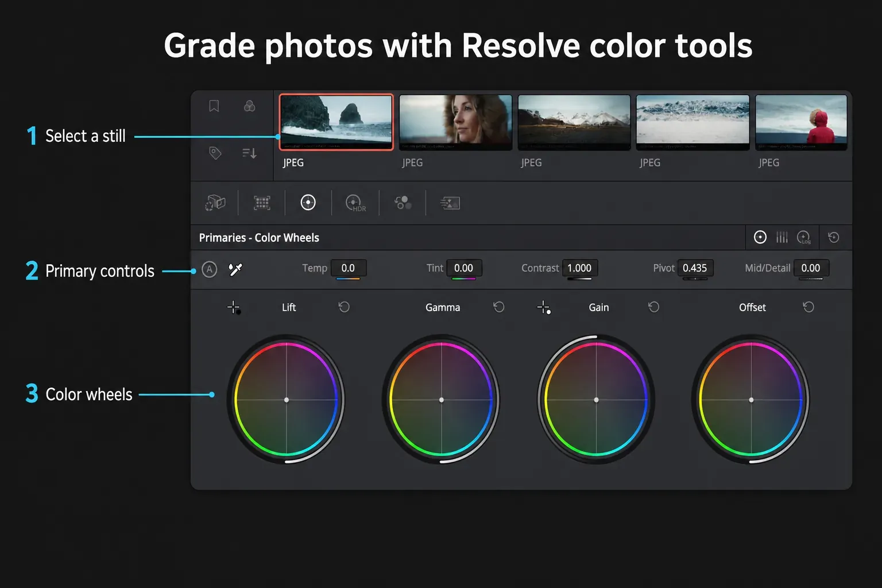Click the Gain wheel label
The width and height of the screenshot is (882, 588).
[599, 308]
